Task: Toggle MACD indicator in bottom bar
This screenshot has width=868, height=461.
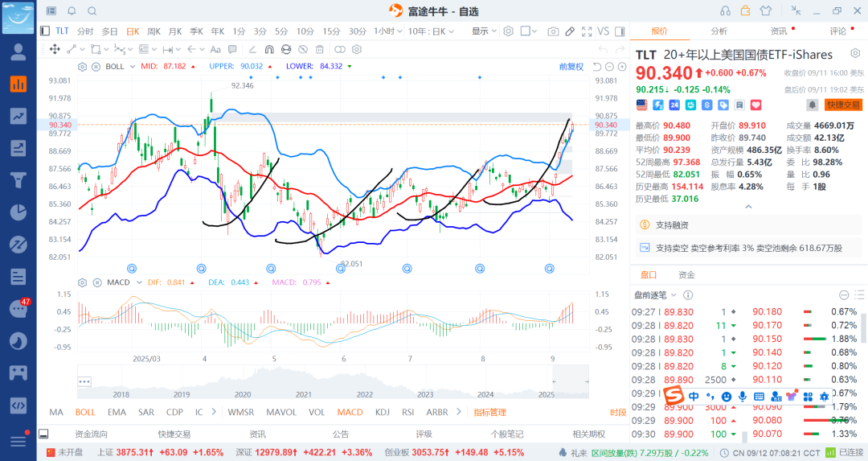Action: (x=350, y=412)
